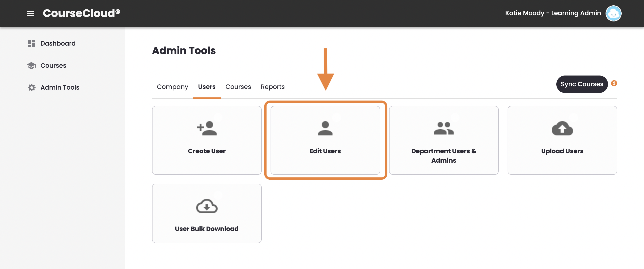The height and width of the screenshot is (269, 644).
Task: Click the CourseCloud logo
Action: (81, 13)
